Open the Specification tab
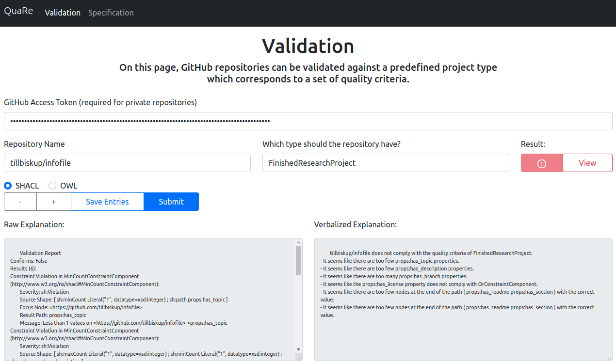Image resolution: width=616 pixels, height=364 pixels. pos(111,13)
